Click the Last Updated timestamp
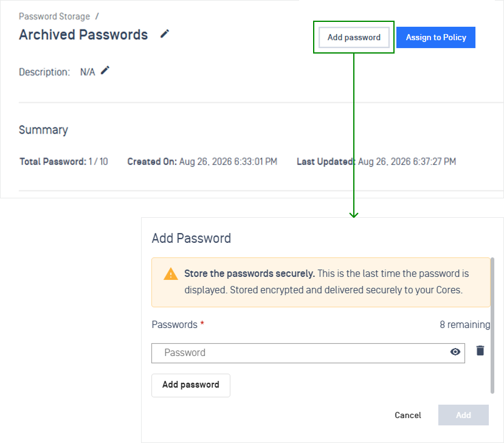This screenshot has height=443, width=504. coord(376,161)
